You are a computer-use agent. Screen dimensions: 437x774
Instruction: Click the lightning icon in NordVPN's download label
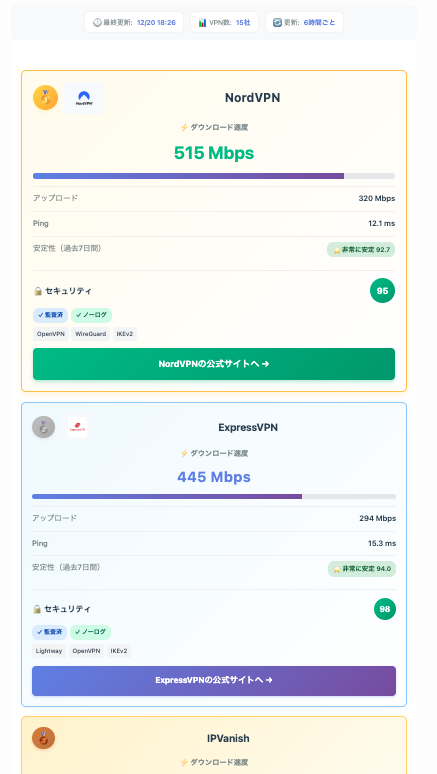[x=184, y=127]
